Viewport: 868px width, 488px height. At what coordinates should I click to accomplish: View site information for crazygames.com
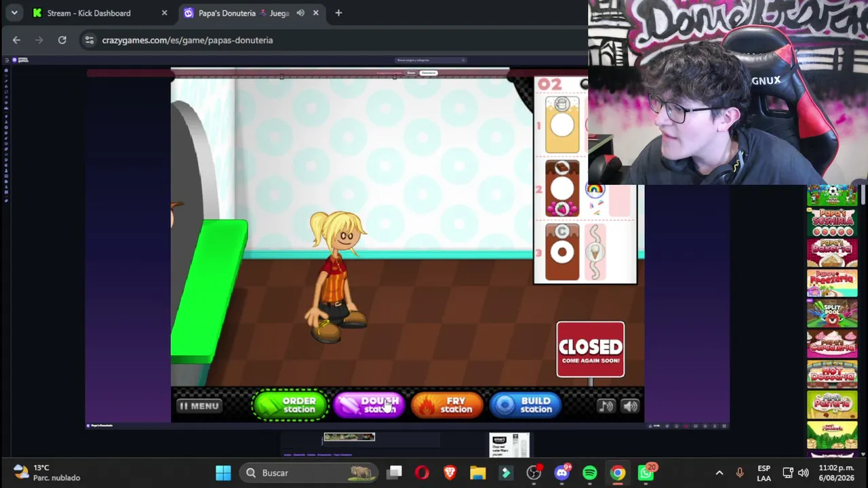[x=89, y=40]
